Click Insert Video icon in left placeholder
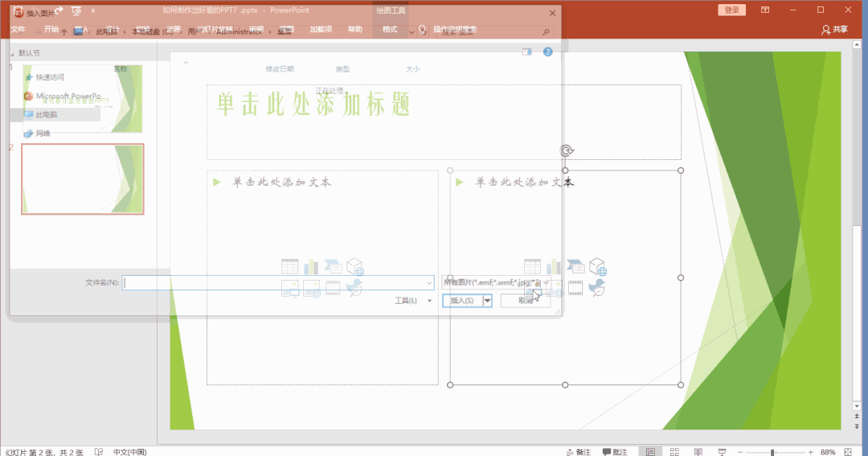This screenshot has height=456, width=868. click(334, 288)
